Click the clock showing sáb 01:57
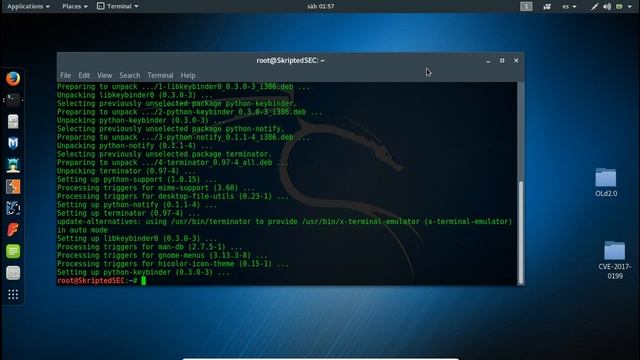This screenshot has width=640, height=360. (320, 6)
